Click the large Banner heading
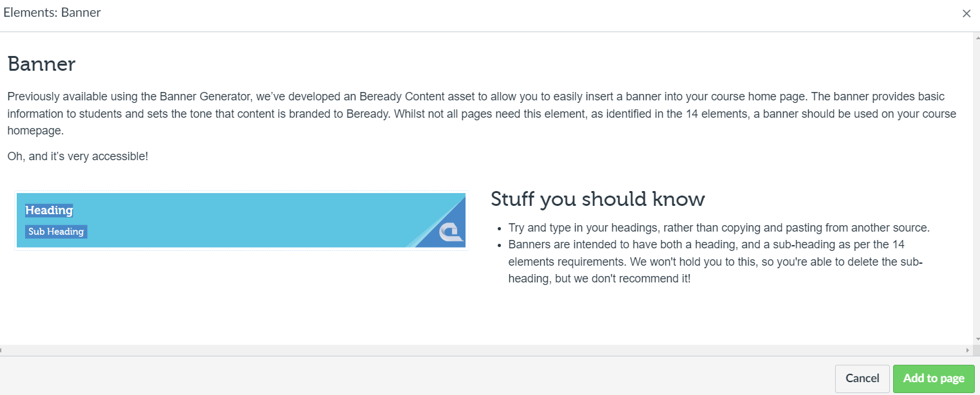The width and height of the screenshot is (980, 395). point(41,64)
